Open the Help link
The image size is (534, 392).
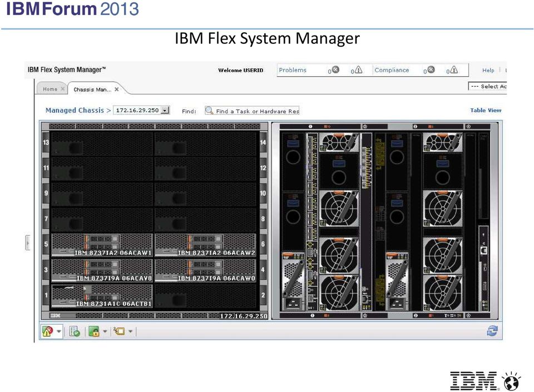(x=488, y=70)
